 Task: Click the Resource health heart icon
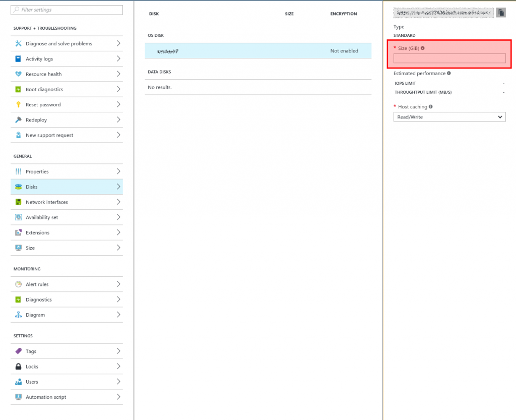coord(19,74)
